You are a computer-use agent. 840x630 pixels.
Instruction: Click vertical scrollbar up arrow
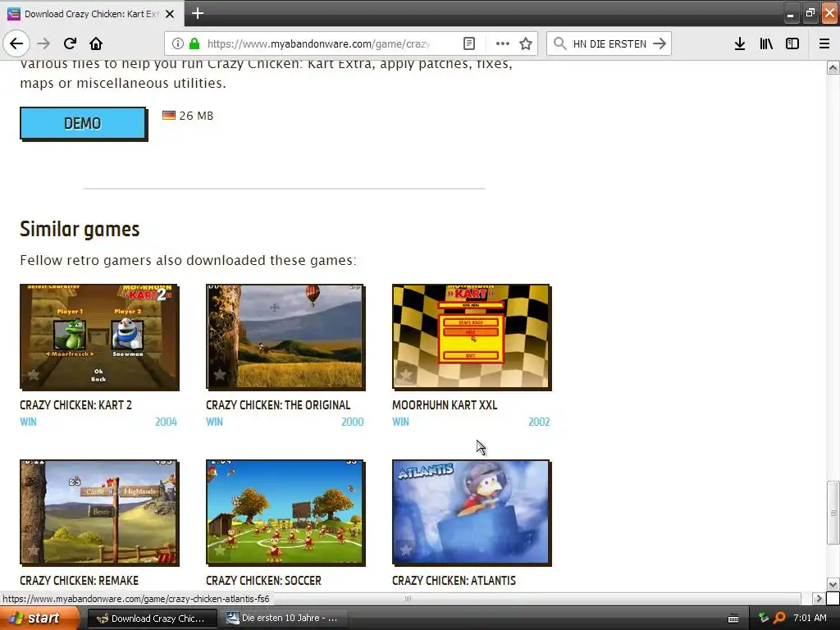(833, 68)
